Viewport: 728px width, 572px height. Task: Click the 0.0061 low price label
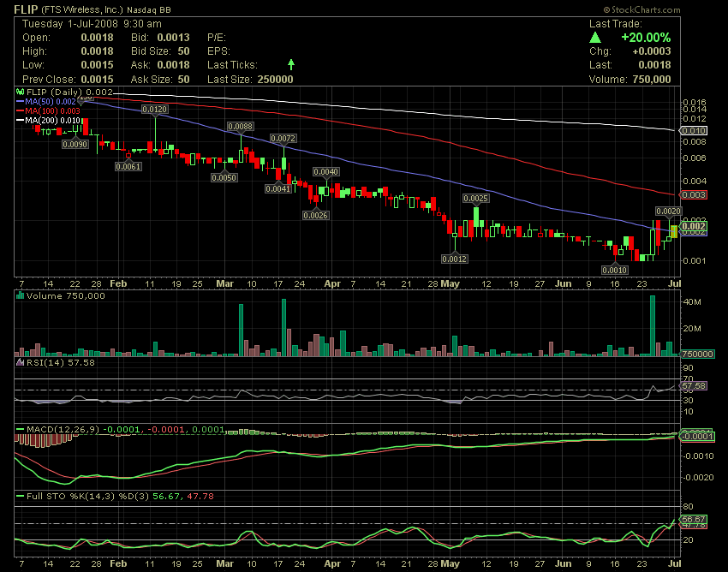tap(128, 166)
